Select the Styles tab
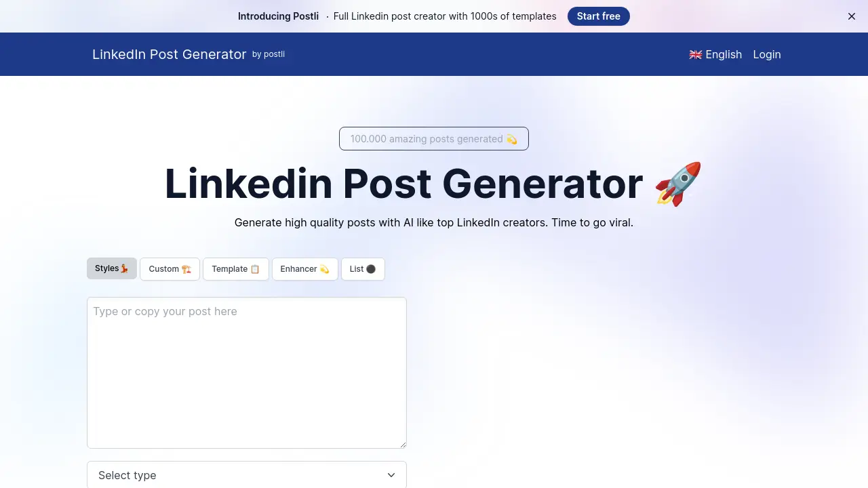The height and width of the screenshot is (488, 868). 112,268
